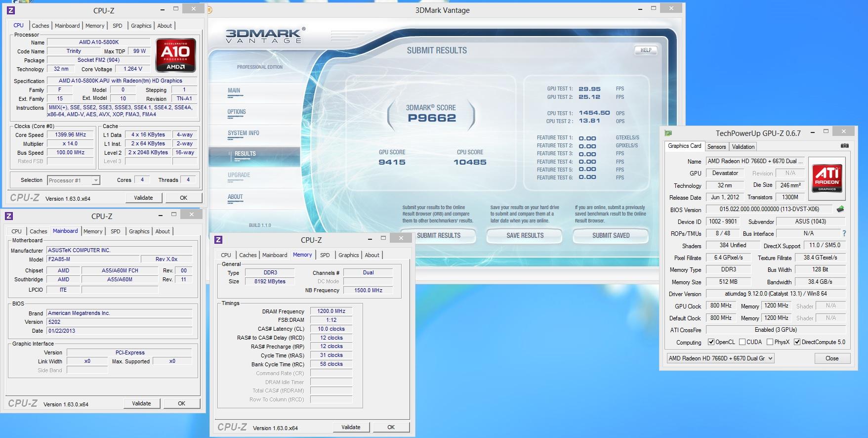Screen dimensions: 868x438
Task: Click Validate in the CPU window
Action: click(143, 198)
